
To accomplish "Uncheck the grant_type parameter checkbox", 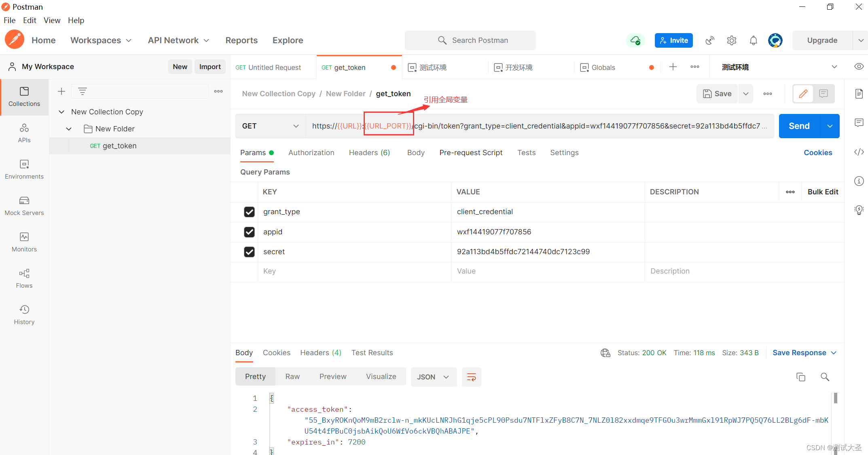I will [x=249, y=212].
